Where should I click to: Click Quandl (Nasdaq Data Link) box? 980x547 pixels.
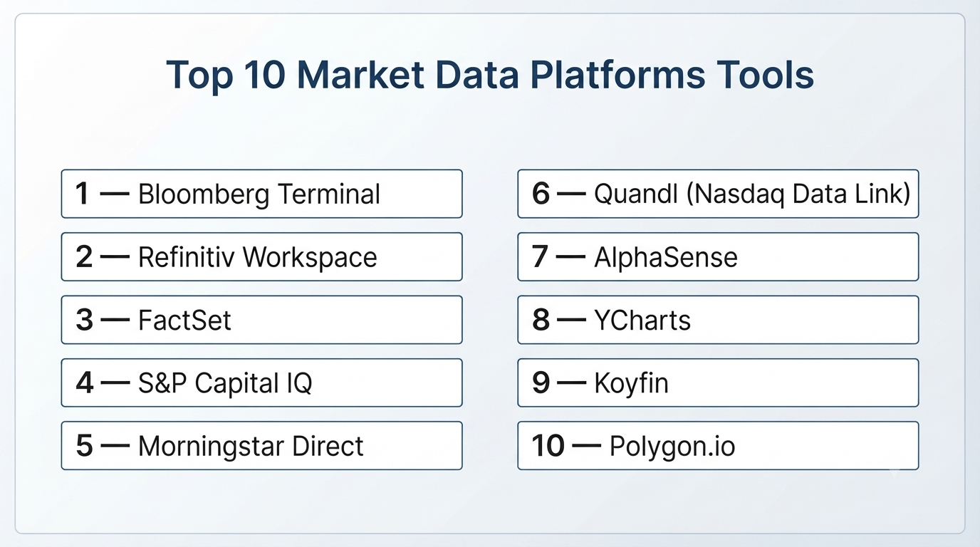click(x=718, y=194)
